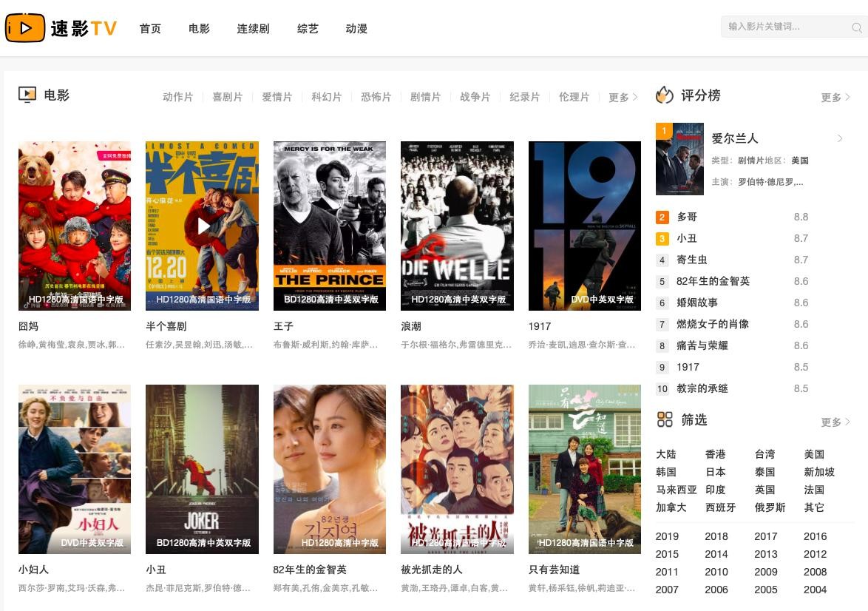The height and width of the screenshot is (611, 868).
Task: Open 爱尔兰人 details arrow
Action: tap(840, 138)
